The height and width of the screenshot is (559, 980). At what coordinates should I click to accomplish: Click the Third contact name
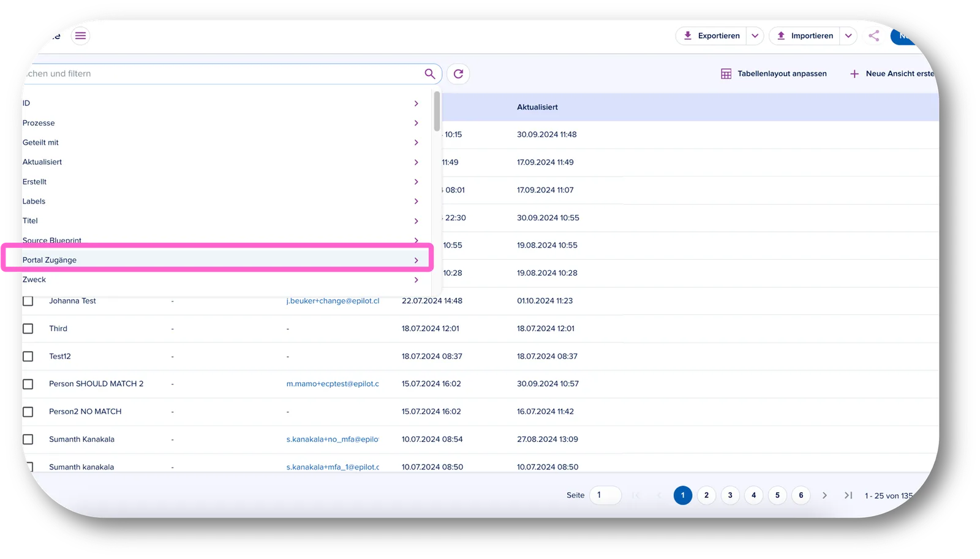[58, 329]
